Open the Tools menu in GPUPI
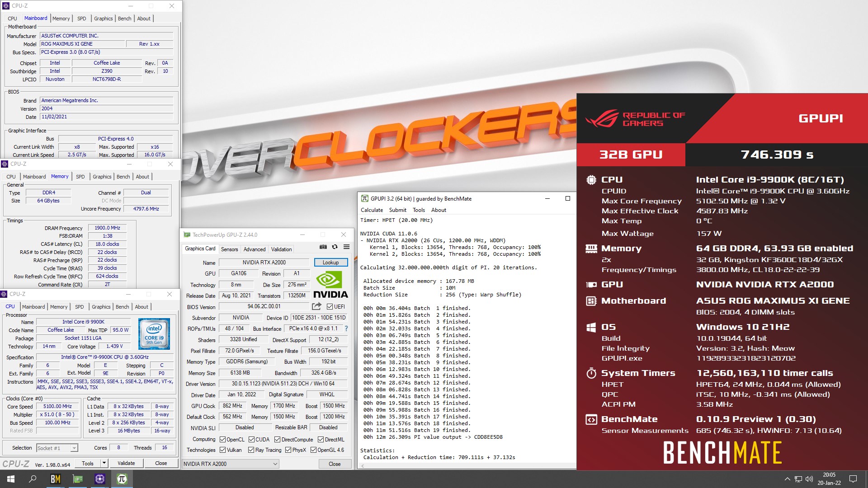 tap(419, 210)
